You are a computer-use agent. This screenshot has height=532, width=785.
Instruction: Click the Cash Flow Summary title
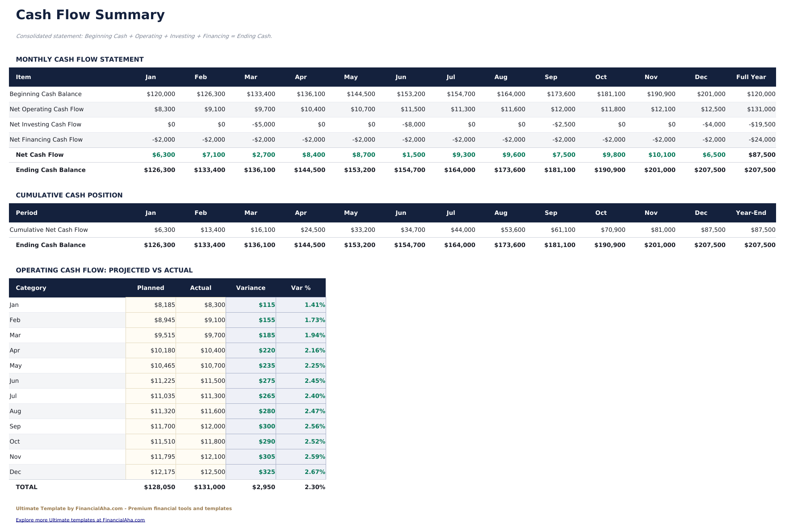(90, 14)
